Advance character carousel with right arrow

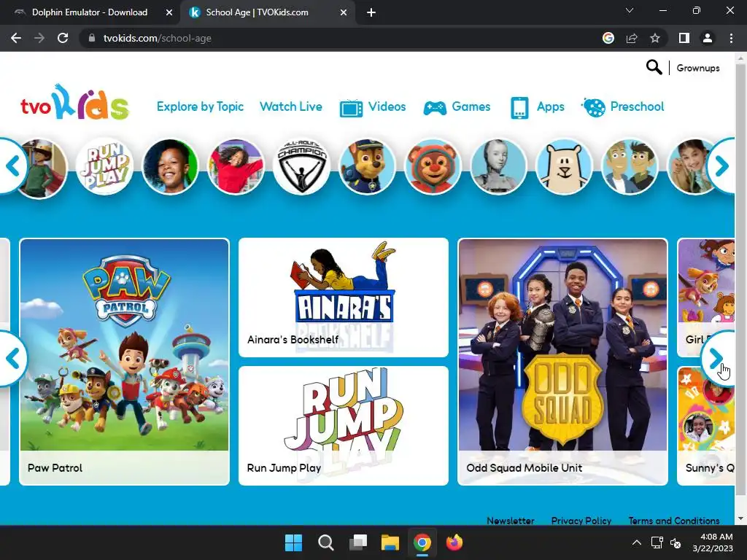pos(721,166)
